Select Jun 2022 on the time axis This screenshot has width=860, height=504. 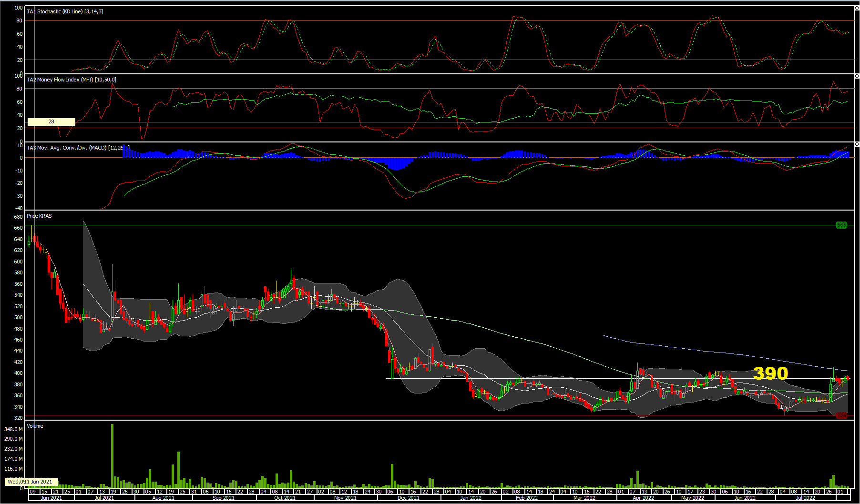click(745, 498)
